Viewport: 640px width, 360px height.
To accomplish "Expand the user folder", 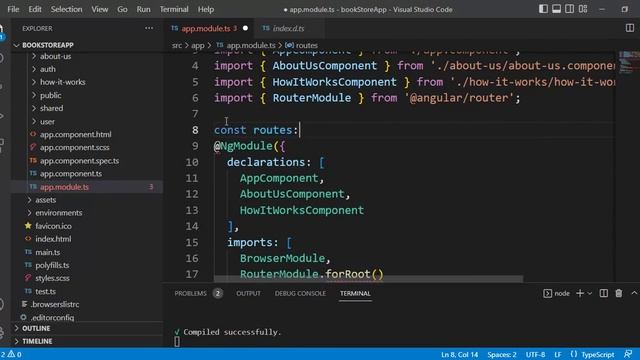I will (47, 121).
